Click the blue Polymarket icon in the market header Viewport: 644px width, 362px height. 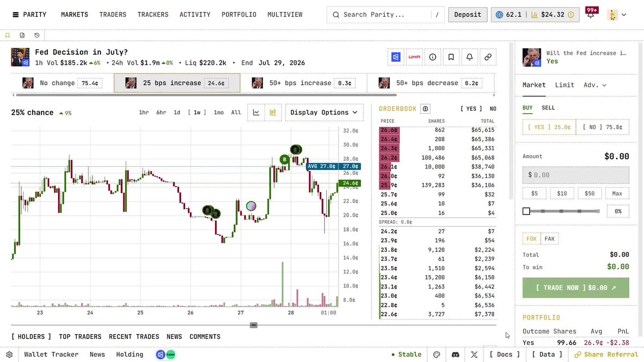pyautogui.click(x=396, y=57)
